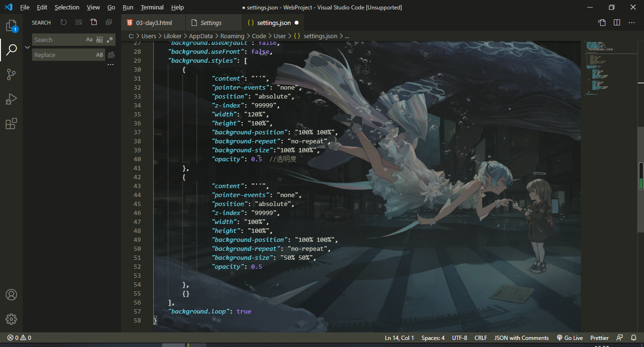
Task: Open the Settings UI icon in editor toolbar
Action: (x=602, y=23)
